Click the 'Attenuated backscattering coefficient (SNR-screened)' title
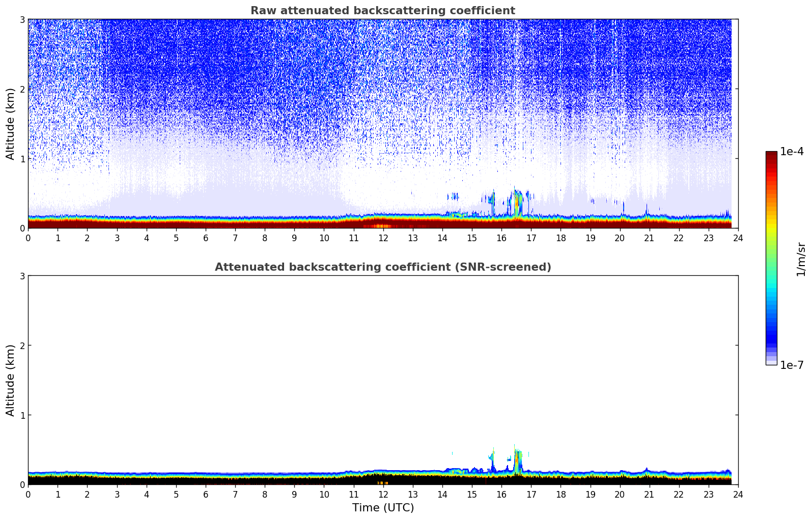812x519 pixels. [383, 267]
